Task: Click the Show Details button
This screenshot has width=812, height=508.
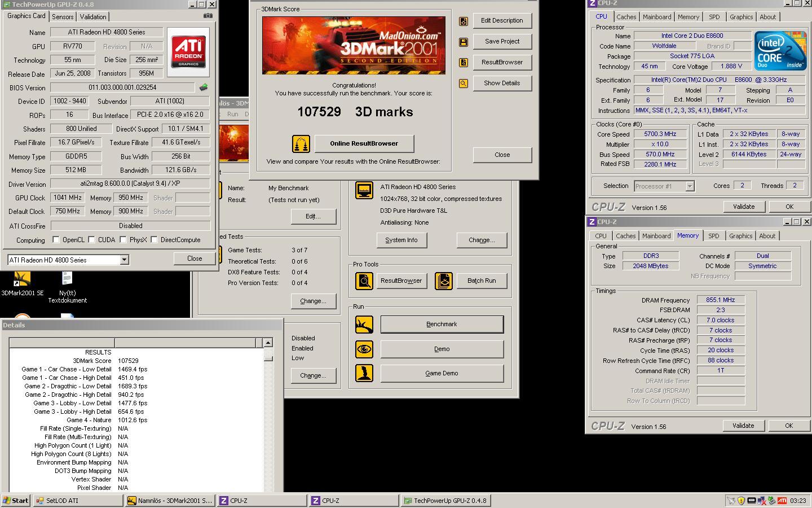Action: pos(502,83)
